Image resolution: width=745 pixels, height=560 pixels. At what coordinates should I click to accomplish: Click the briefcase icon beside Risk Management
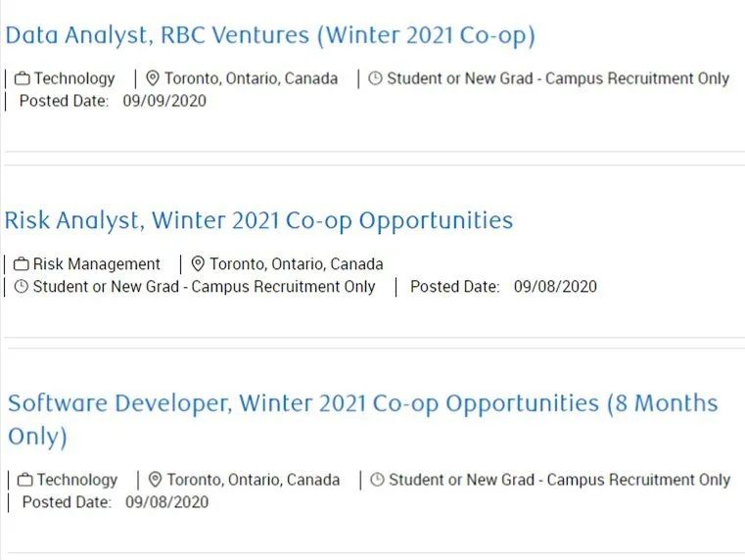[22, 263]
